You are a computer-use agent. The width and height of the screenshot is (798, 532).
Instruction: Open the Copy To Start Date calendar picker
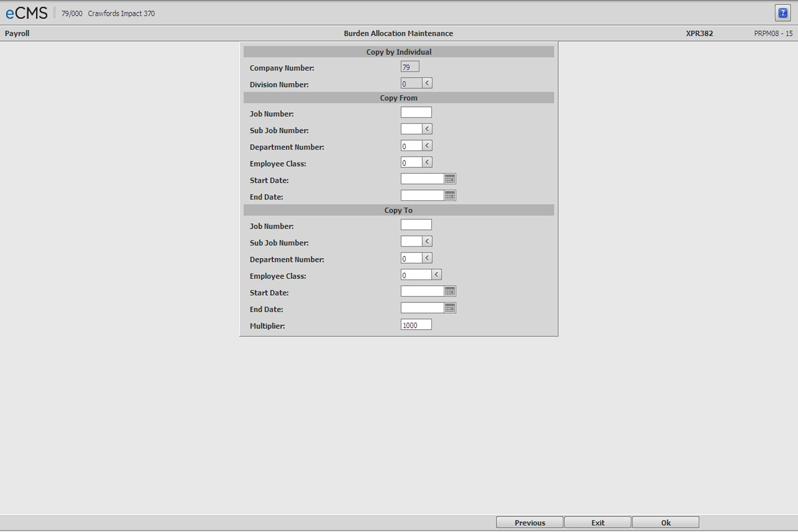click(450, 291)
